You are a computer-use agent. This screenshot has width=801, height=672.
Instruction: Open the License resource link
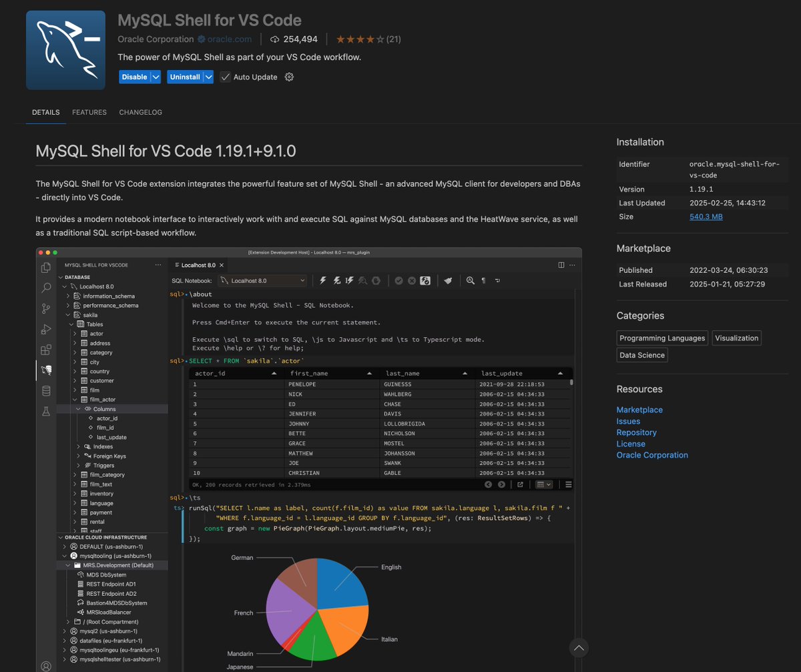click(631, 444)
